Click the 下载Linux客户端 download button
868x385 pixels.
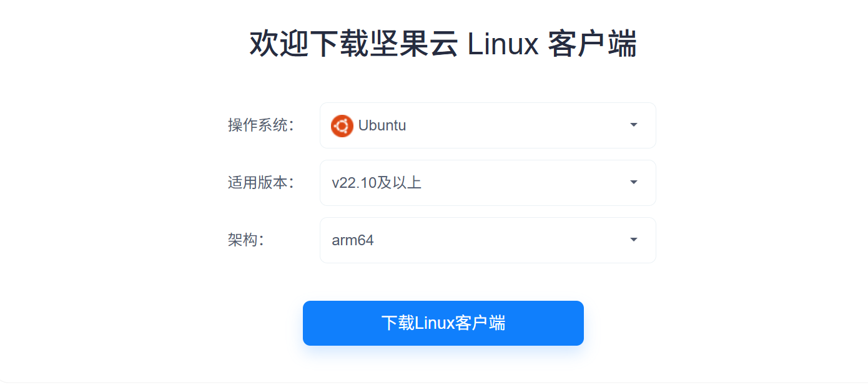[443, 323]
